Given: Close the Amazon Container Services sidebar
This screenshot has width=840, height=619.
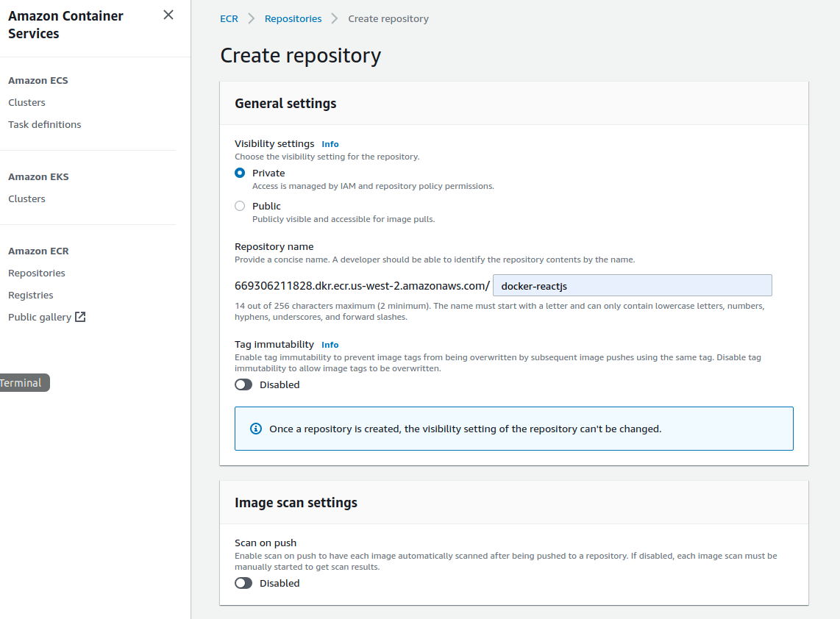Looking at the screenshot, I should [168, 15].
